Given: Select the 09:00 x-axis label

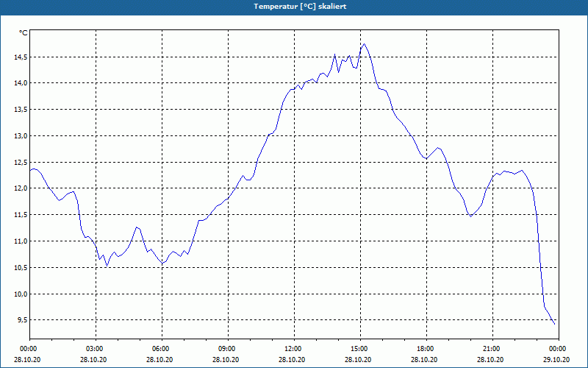Looking at the screenshot, I should click(x=226, y=349).
